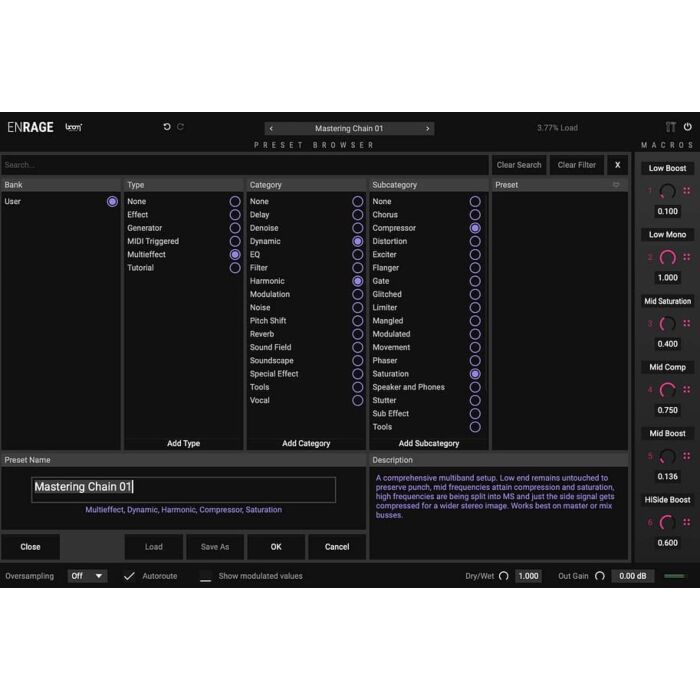Viewport: 700px width, 700px height.
Task: Select the Effect type radio button
Action: (x=235, y=215)
